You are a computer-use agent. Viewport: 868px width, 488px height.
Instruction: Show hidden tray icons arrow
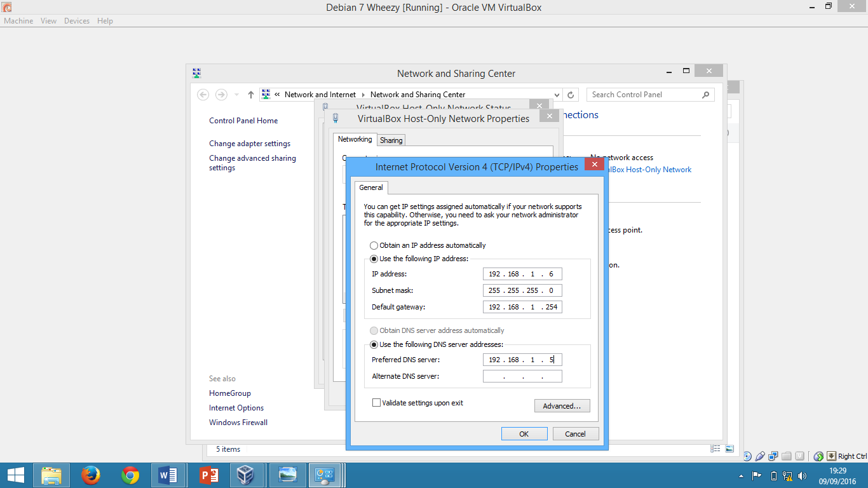click(x=741, y=475)
